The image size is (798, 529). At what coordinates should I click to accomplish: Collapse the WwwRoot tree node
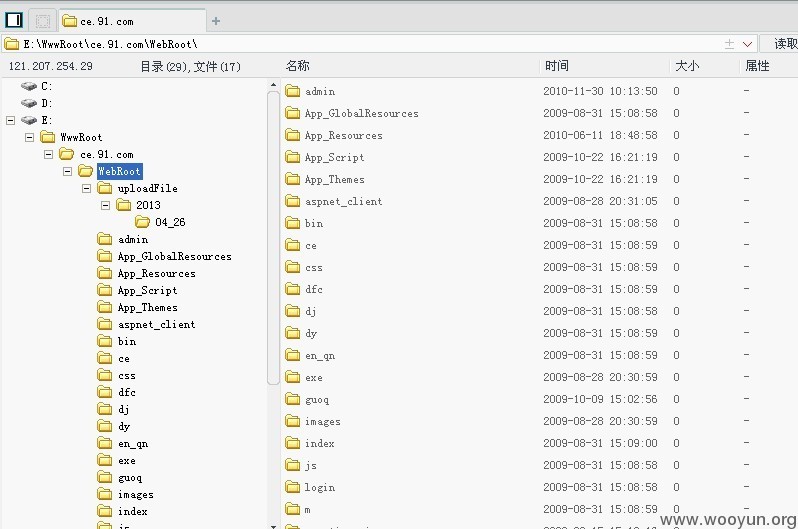pyautogui.click(x=30, y=137)
